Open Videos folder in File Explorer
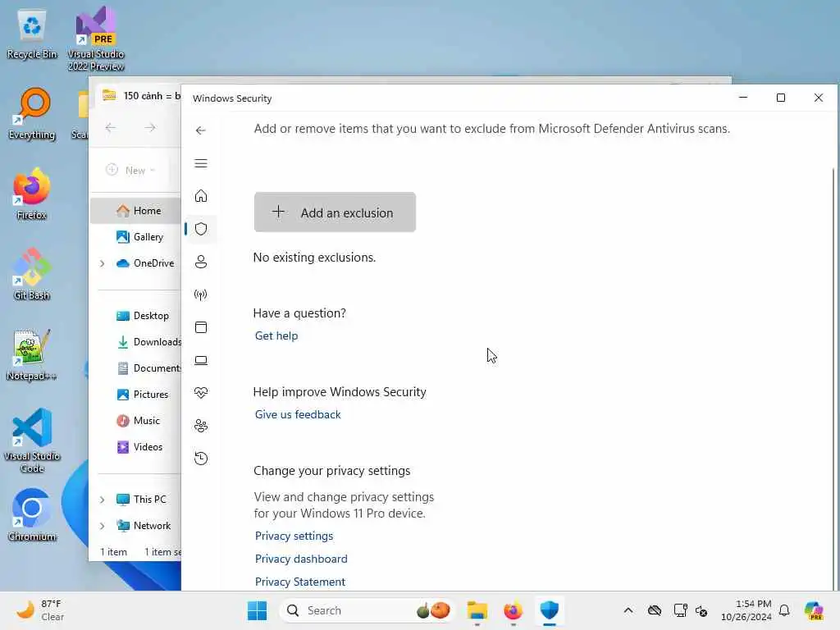The image size is (840, 630). 139,447
